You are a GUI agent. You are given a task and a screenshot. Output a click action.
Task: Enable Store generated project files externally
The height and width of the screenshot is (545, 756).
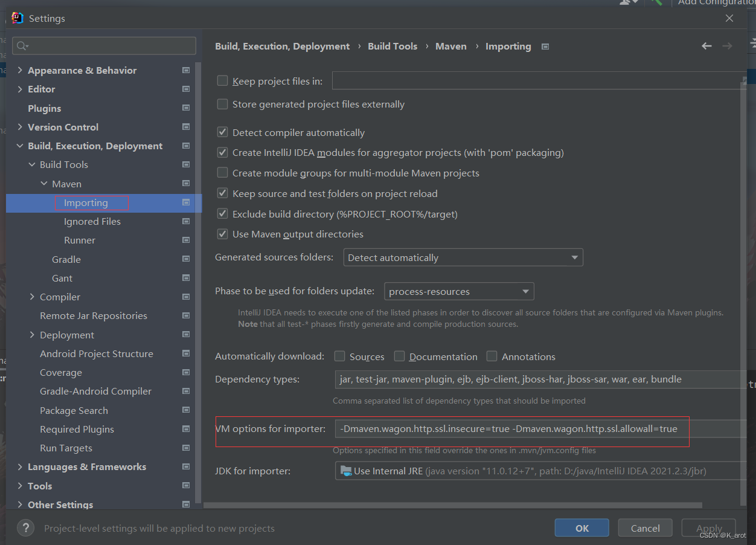tap(222, 104)
